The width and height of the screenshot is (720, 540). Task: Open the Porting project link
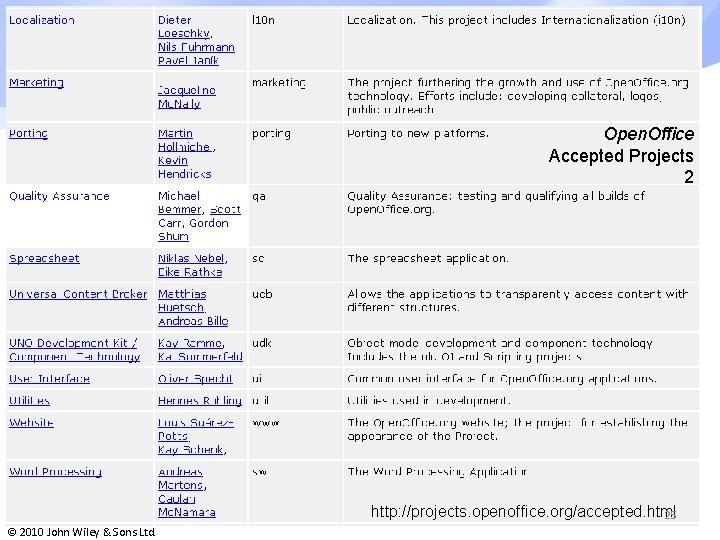pos(28,134)
